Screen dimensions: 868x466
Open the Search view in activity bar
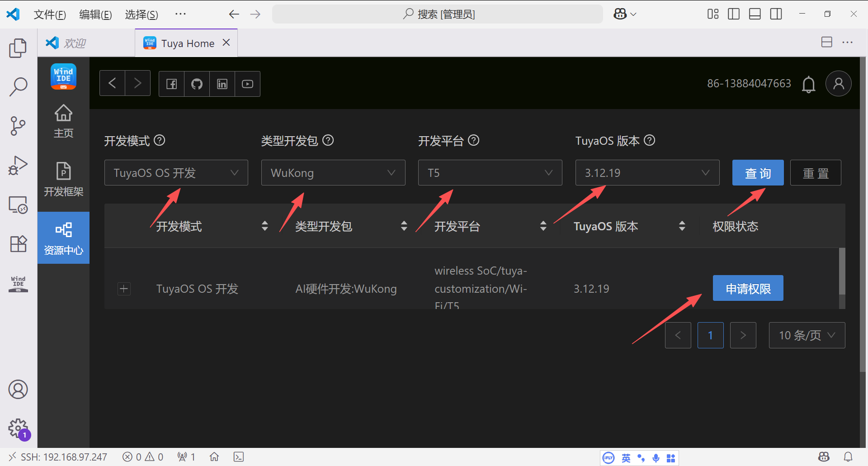(18, 86)
